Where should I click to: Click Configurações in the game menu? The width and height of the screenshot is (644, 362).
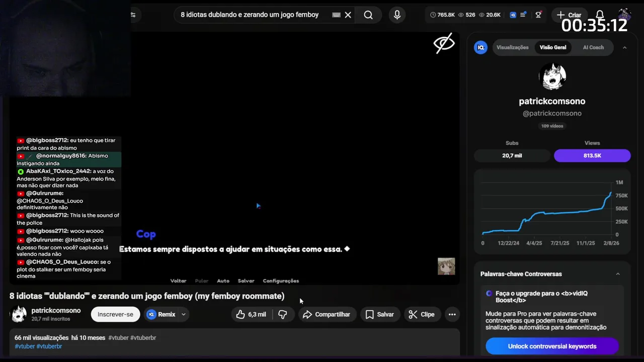tap(281, 281)
